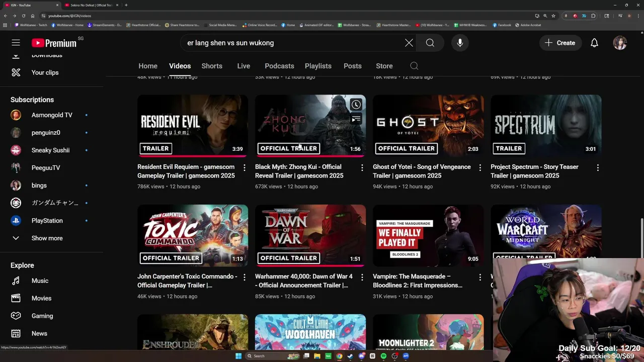
Task: Open the Store tab
Action: point(384,66)
